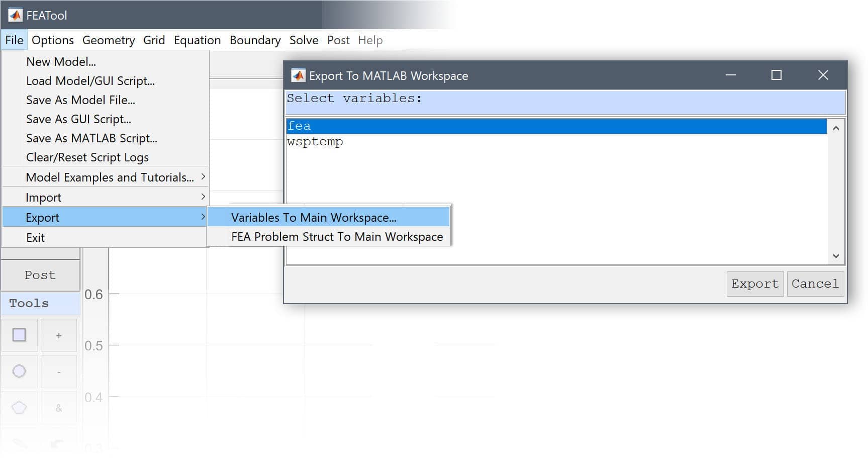Click the Cancel button in dialog
The width and height of the screenshot is (868, 461).
click(x=815, y=284)
